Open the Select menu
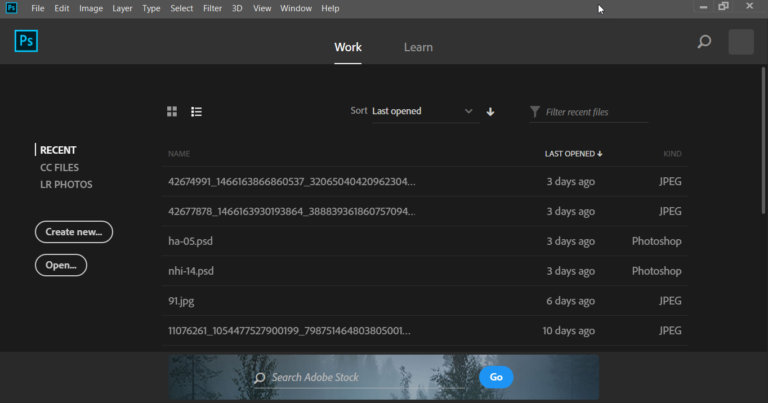This screenshot has height=403, width=768. 182,8
